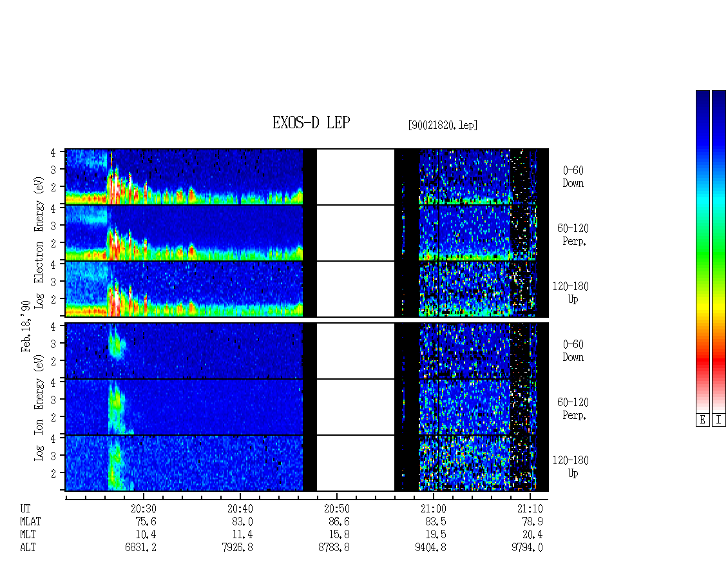Click the 60-120 Perp. label beside the ion panels
The width and height of the screenshot is (728, 564).
pos(573,409)
